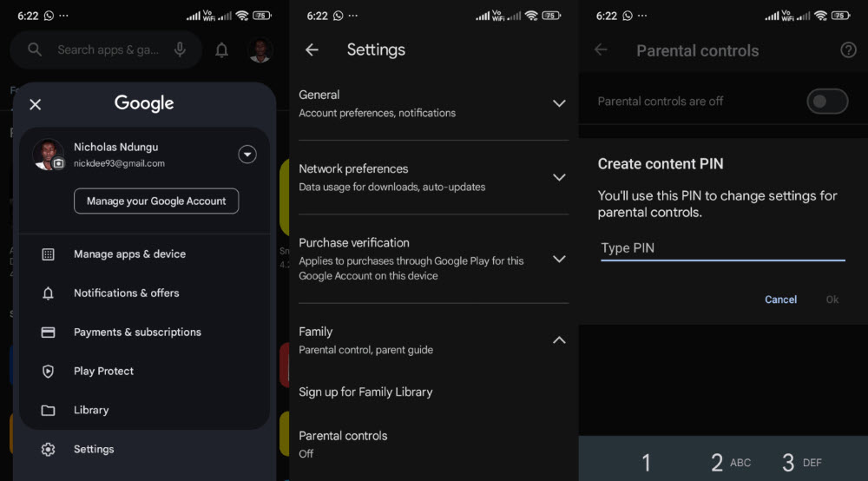Tap the search apps & games field
The height and width of the screenshot is (481, 868).
[106, 49]
